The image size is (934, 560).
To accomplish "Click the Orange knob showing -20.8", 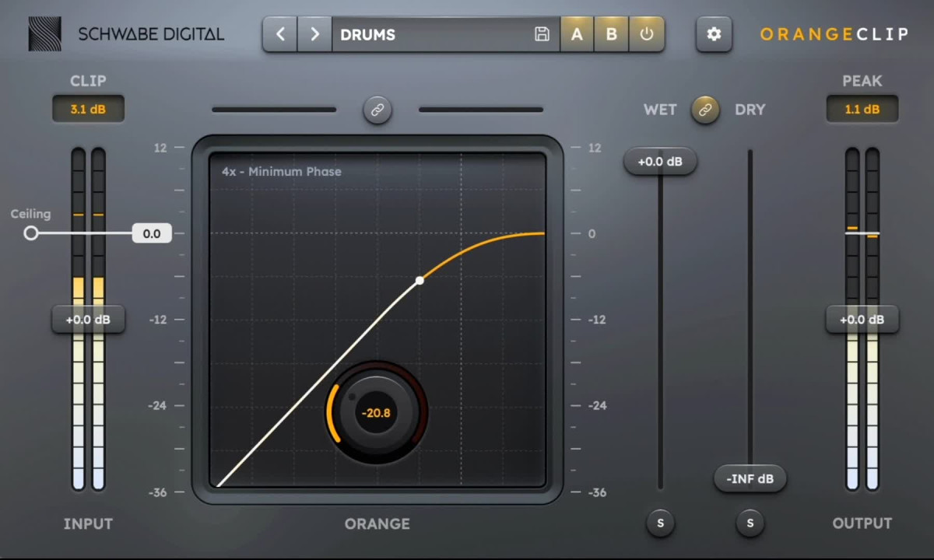I will [377, 412].
